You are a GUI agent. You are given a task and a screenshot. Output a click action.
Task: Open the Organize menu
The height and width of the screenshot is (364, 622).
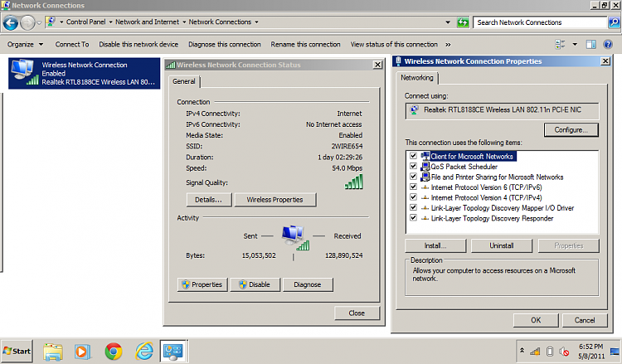coord(25,45)
